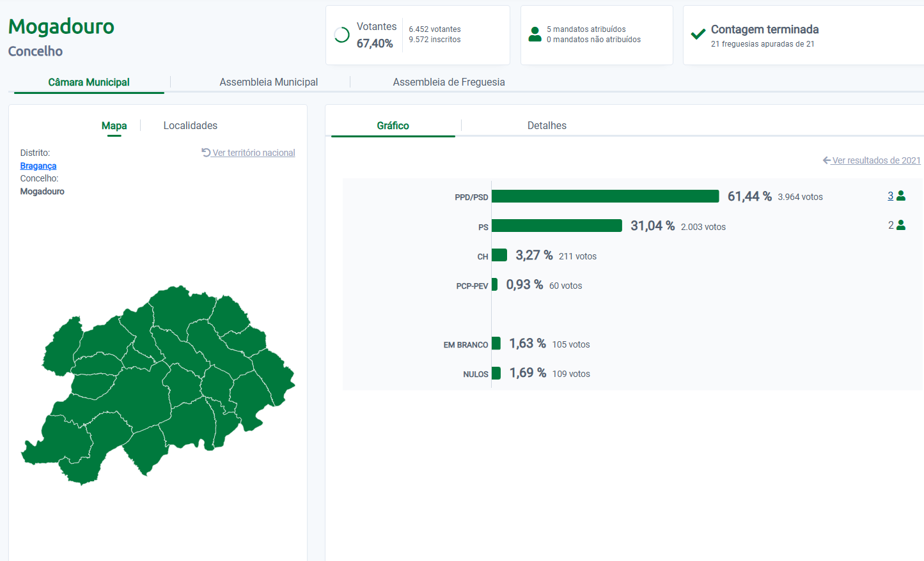Viewport: 924px width, 561px height.
Task: Click the left arrow icon before Ver resultados de 2021
Action: [826, 160]
